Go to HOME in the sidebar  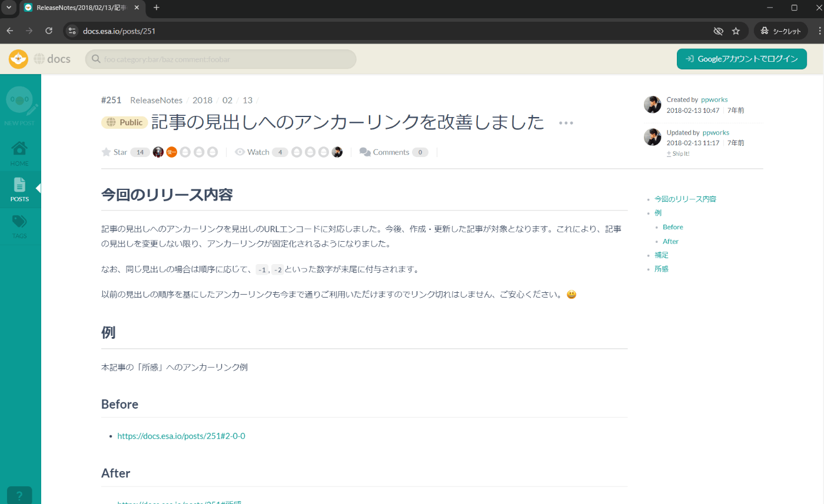coord(19,153)
